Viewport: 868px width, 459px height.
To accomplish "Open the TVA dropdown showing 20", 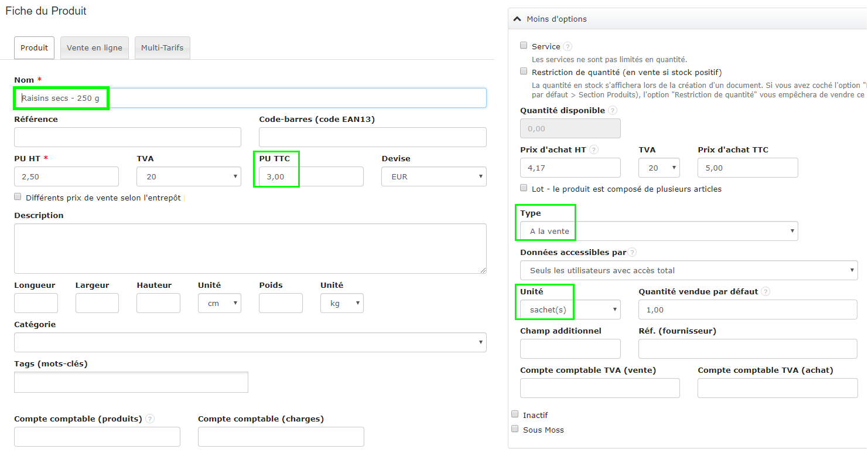I will (189, 176).
